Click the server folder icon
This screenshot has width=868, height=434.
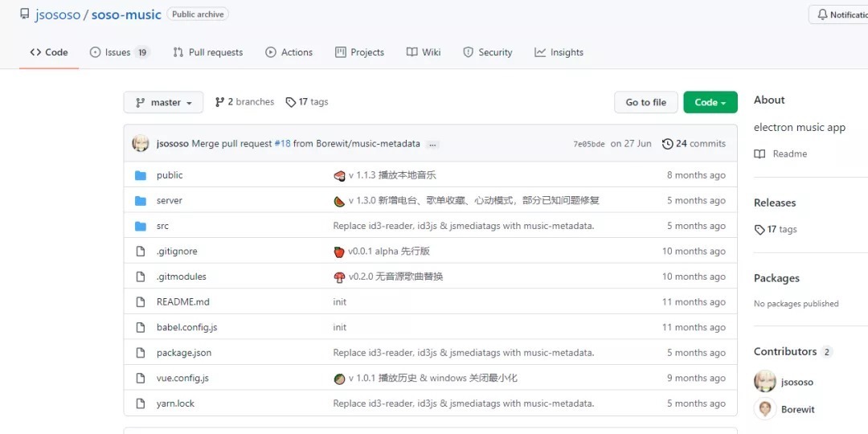141,201
